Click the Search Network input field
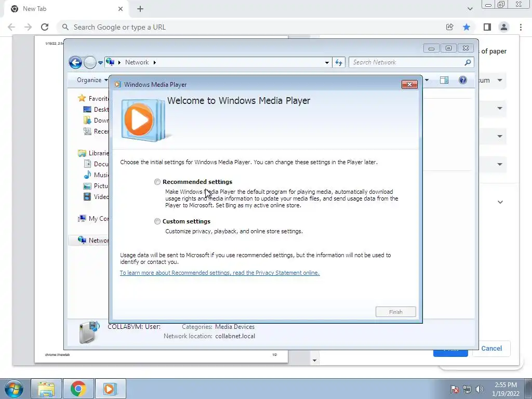The width and height of the screenshot is (532, 399). [x=407, y=62]
